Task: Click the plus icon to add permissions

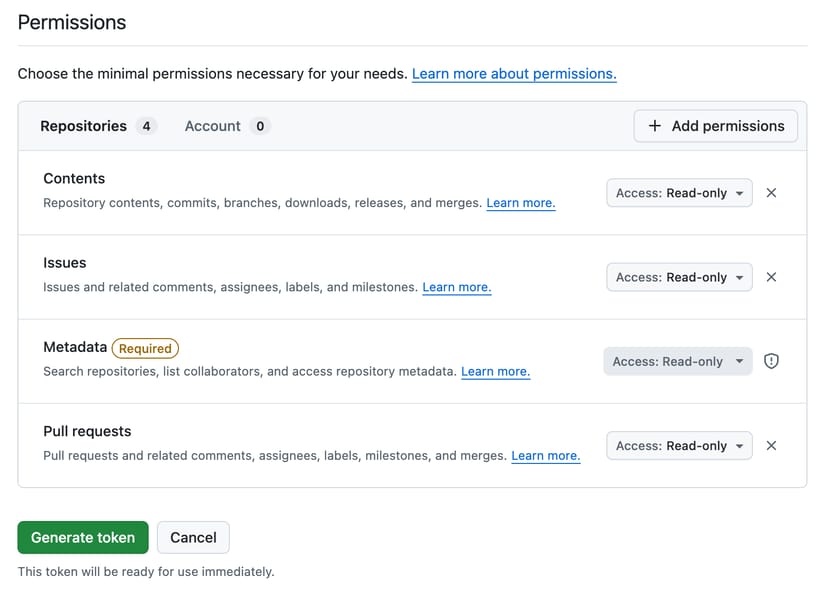Action: point(655,126)
